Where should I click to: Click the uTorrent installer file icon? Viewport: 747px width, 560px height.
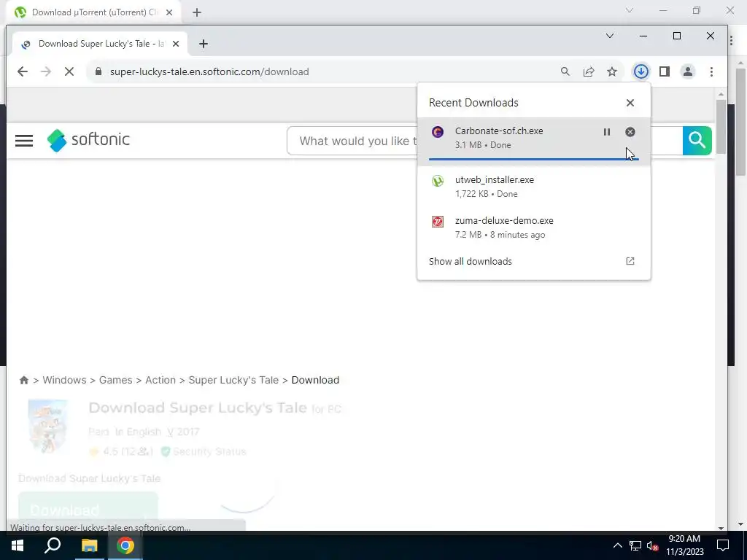click(438, 181)
